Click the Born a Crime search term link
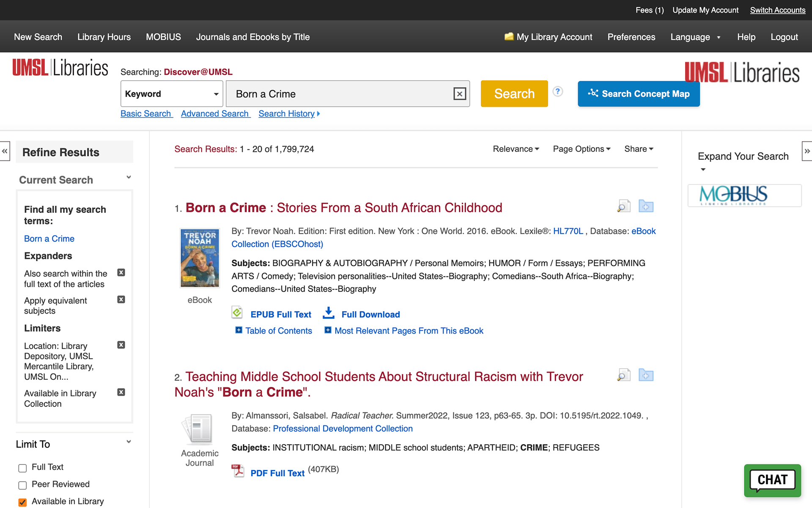Screen dimensions: 812x508 point(49,239)
